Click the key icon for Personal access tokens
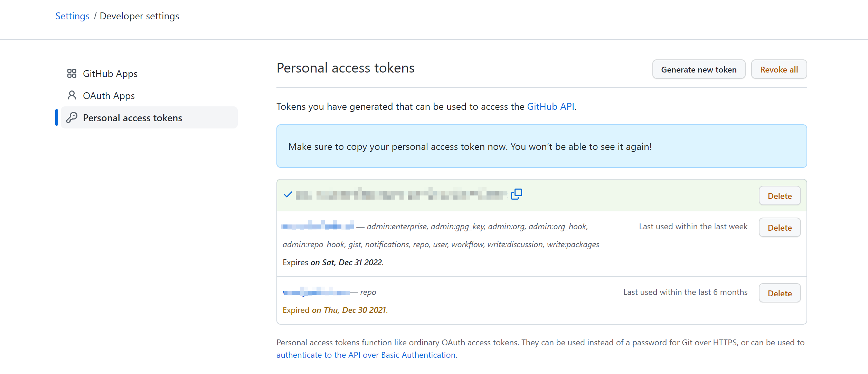 pyautogui.click(x=72, y=117)
